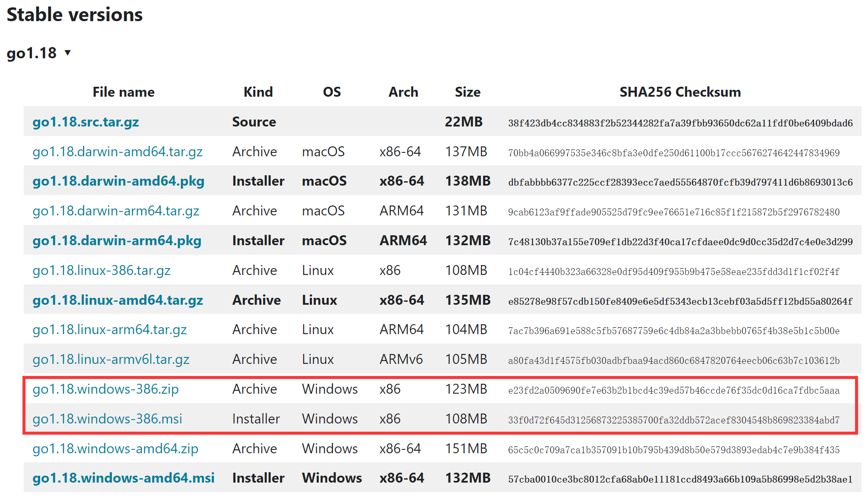Click Installer cell in windows-386.msi row
The image size is (868, 499).
tap(256, 419)
